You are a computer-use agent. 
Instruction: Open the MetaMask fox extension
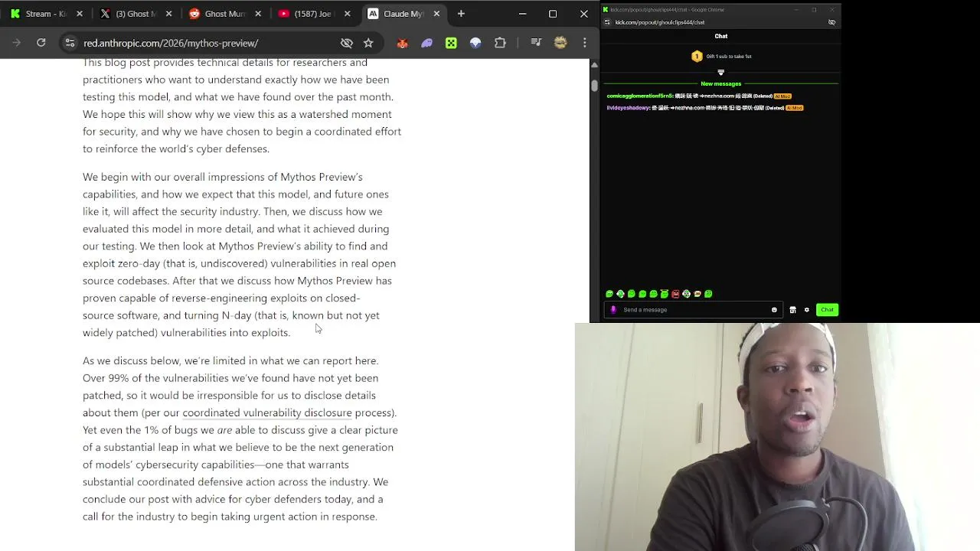[x=402, y=43]
